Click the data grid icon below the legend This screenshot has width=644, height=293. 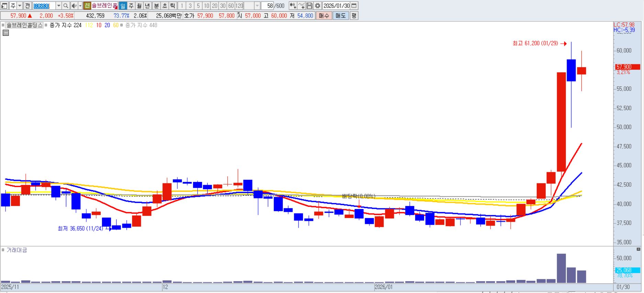pyautogui.click(x=5, y=33)
